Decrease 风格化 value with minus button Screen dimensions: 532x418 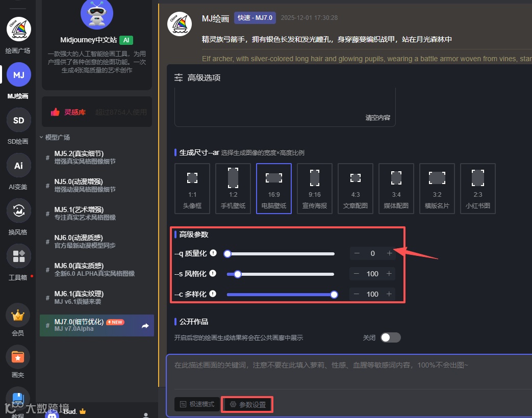[357, 274]
